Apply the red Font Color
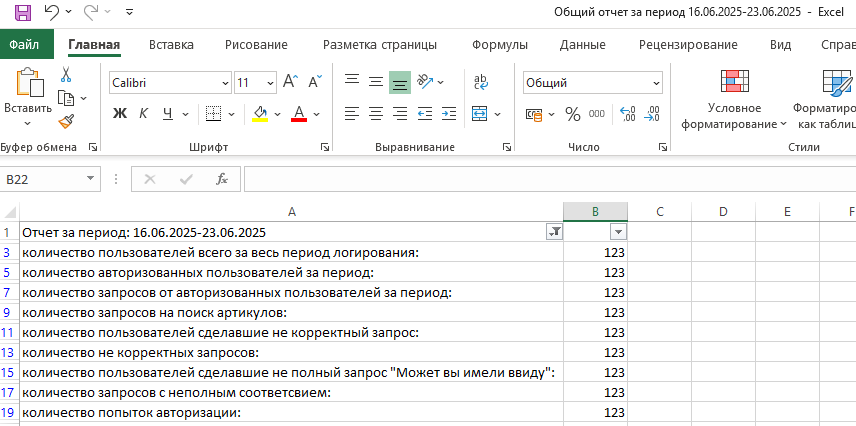The width and height of the screenshot is (856, 426). [x=299, y=114]
